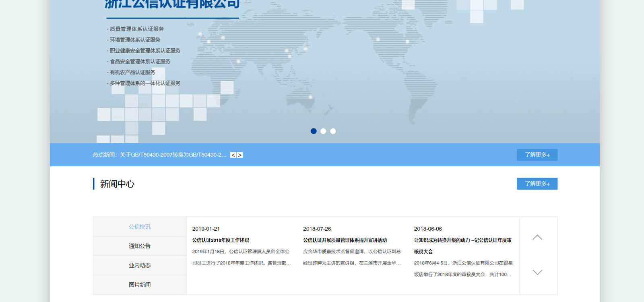Open the 图片新闻 tab
Viewport: 644px width, 302px height.
click(x=140, y=285)
